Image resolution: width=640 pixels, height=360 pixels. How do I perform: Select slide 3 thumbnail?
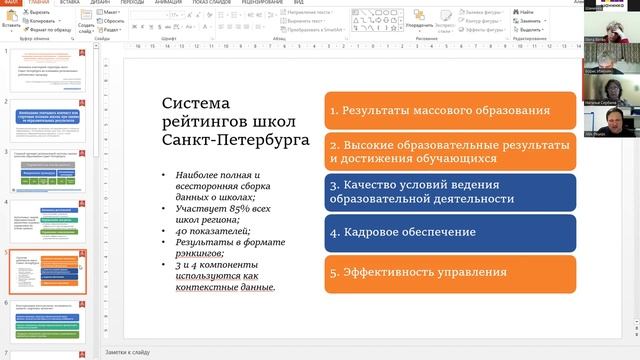[48, 171]
